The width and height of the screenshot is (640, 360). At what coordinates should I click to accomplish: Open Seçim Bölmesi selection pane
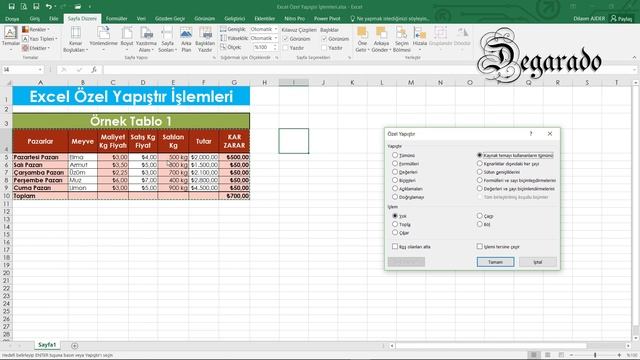coord(402,39)
